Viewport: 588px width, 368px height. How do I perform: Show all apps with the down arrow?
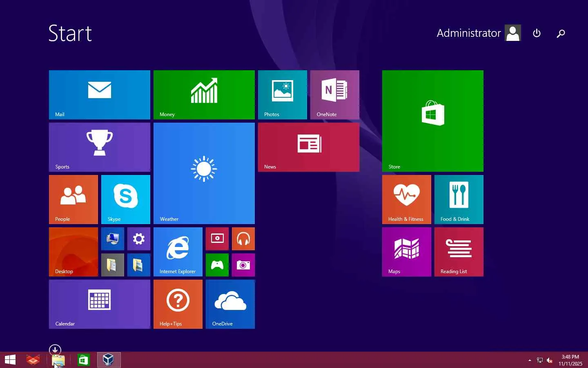55,350
